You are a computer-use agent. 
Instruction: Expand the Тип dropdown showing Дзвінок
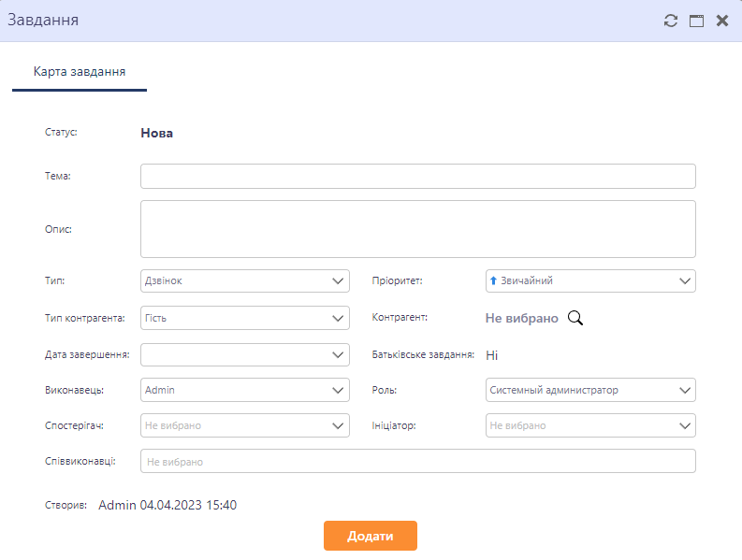click(x=244, y=280)
